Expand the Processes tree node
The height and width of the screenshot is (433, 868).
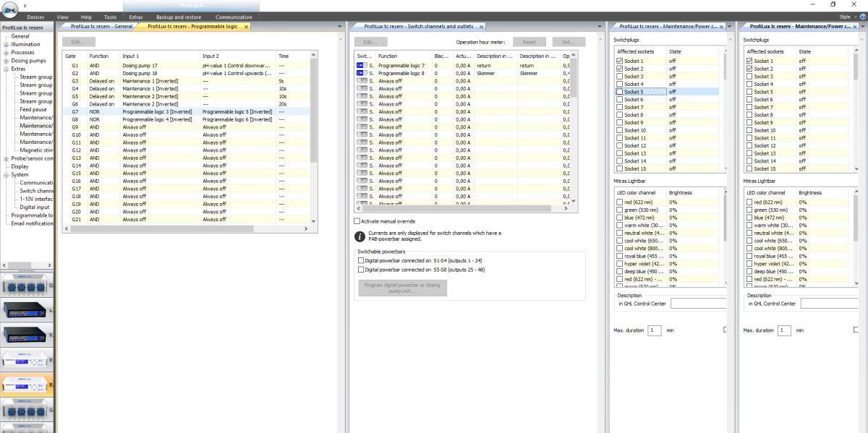[6, 52]
